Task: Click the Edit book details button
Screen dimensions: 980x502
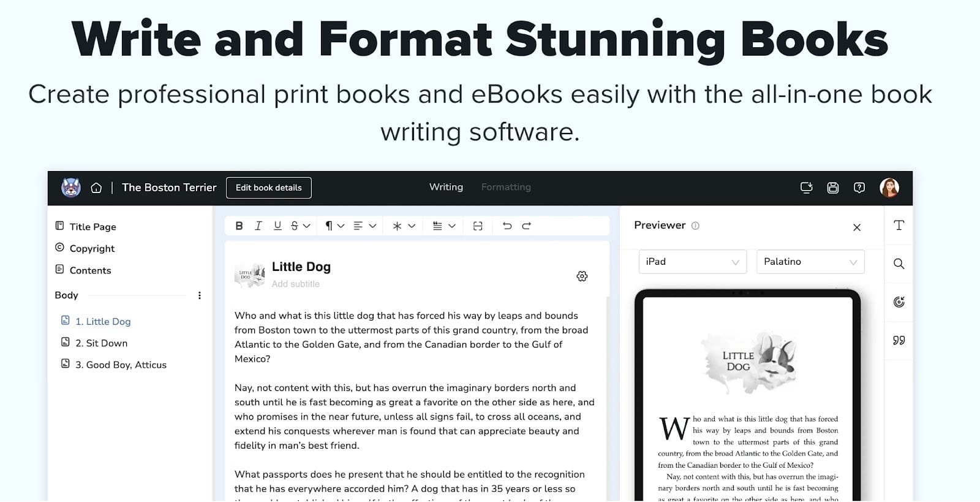Action: (x=268, y=188)
